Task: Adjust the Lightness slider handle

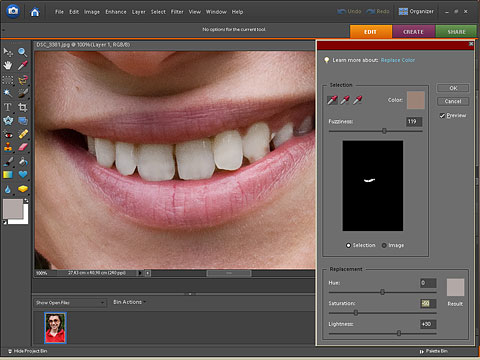Action: (399, 333)
